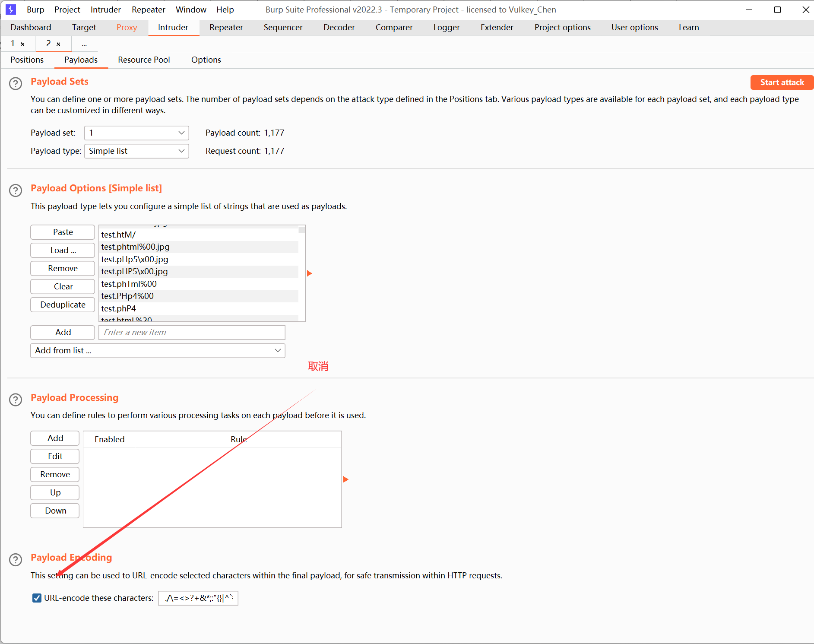Select payload test.pHp5\x00.jpg in list
Screen dimensions: 814x644
coord(199,260)
